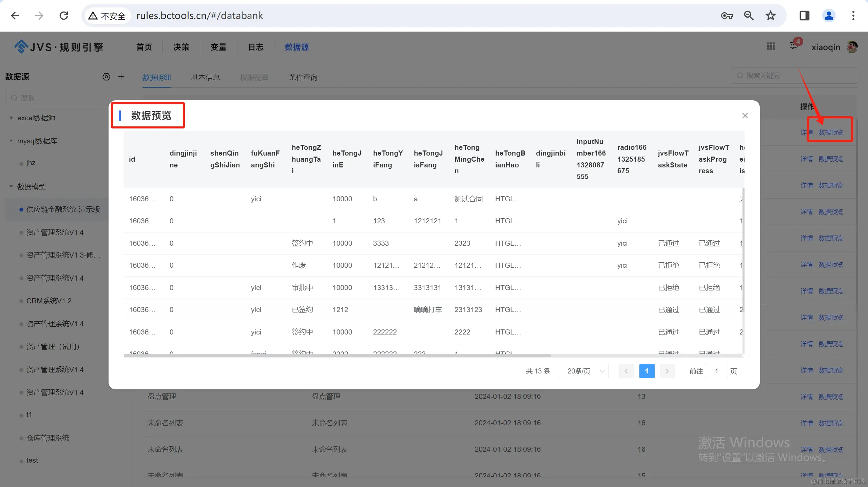
Task: Select page 1 pagination button
Action: pyautogui.click(x=647, y=371)
